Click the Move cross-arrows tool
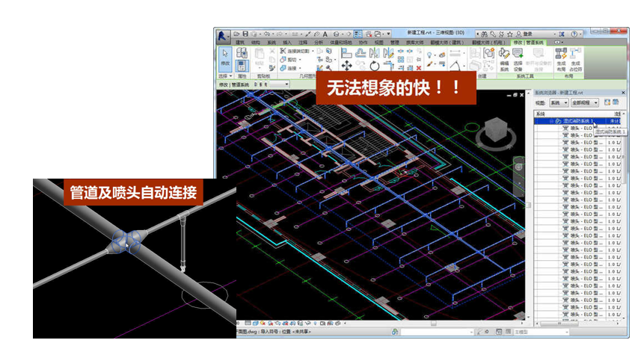Image resolution: width=644 pixels, height=349 pixels. 346,65
